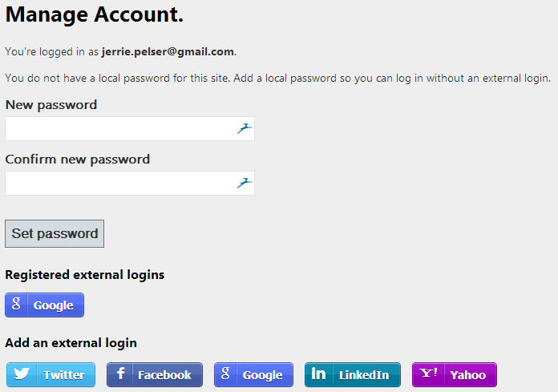The width and height of the screenshot is (558, 392).
Task: Click the 'New password' field label
Action: (x=51, y=105)
